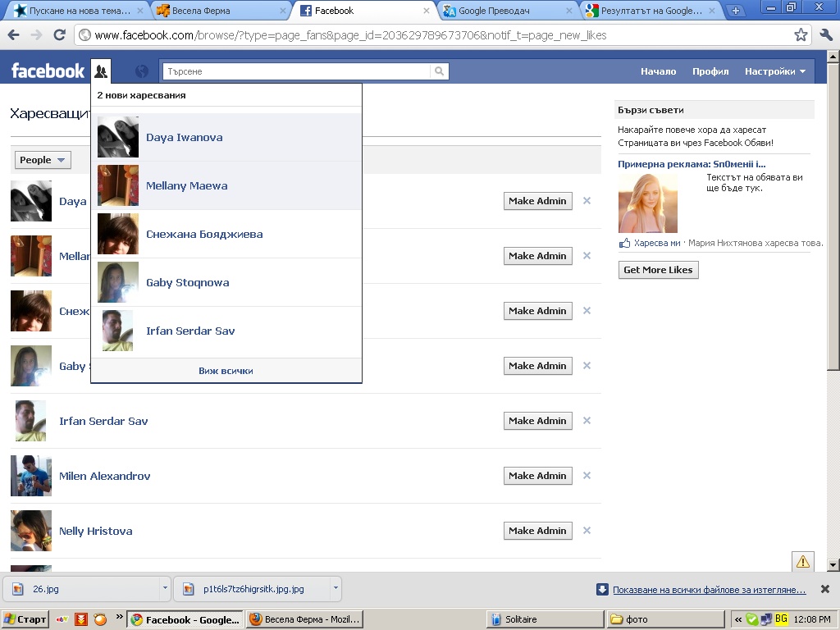This screenshot has height=630, width=840.
Task: Open 26.jpg download options arrow
Action: coord(164,588)
